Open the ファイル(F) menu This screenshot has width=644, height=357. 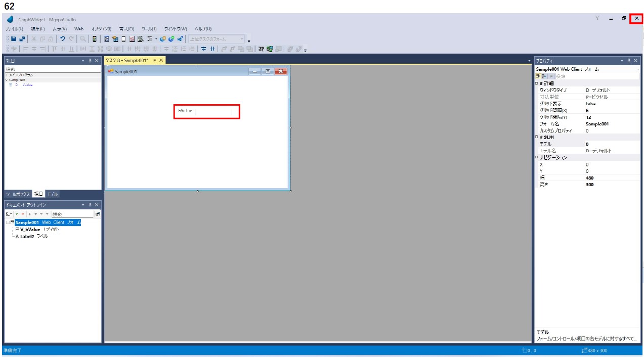[14, 29]
